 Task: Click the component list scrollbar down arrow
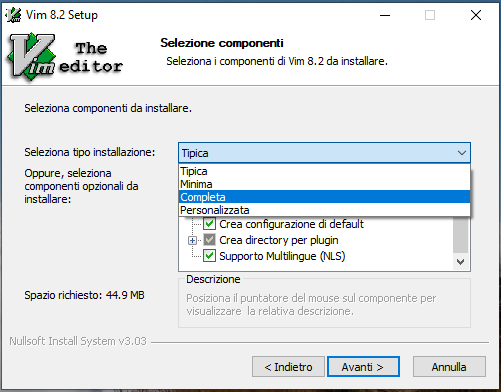461,262
